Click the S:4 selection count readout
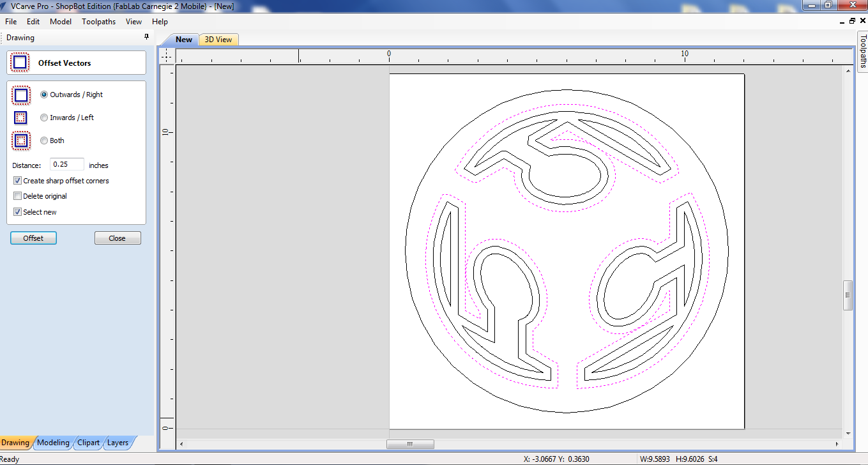 [x=713, y=459]
